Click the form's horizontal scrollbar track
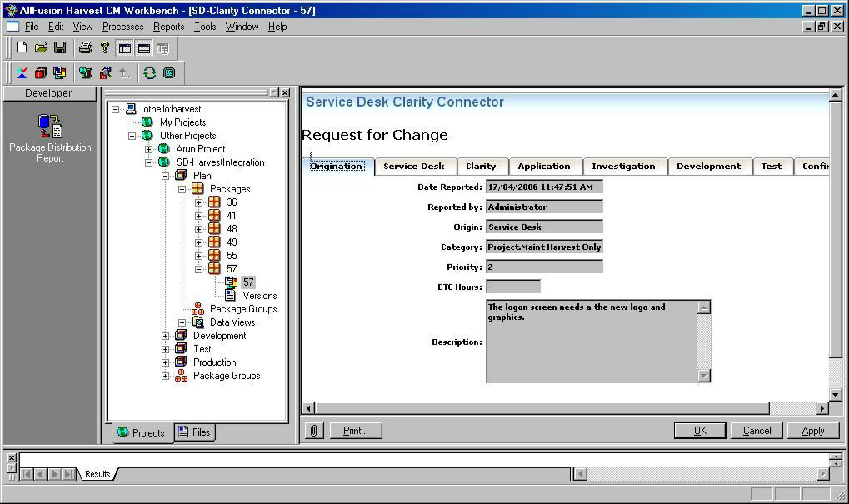The height and width of the screenshot is (504, 849). (x=542, y=408)
